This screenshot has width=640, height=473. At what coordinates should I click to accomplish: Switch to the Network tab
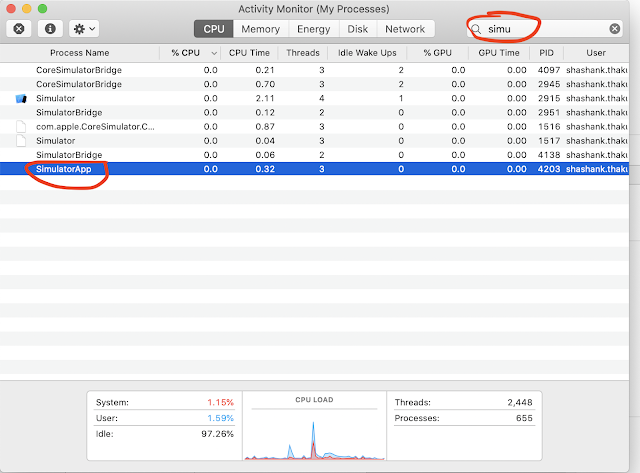(405, 29)
